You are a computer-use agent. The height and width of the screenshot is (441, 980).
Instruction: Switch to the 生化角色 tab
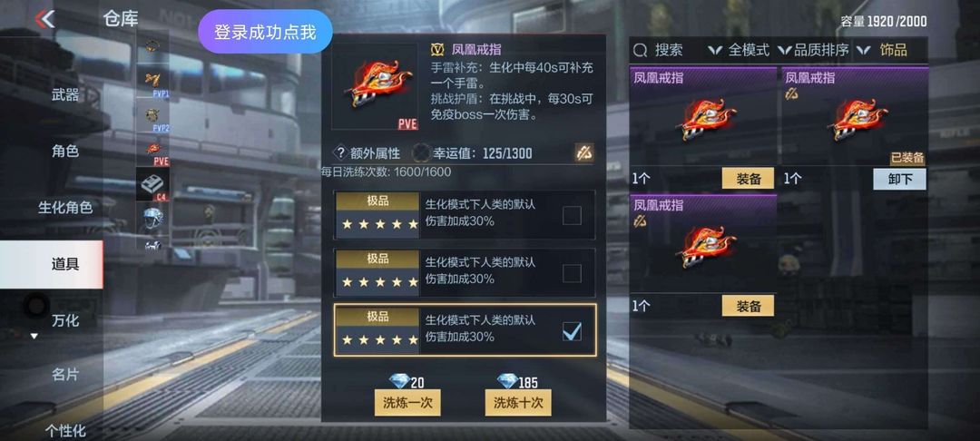(65, 208)
